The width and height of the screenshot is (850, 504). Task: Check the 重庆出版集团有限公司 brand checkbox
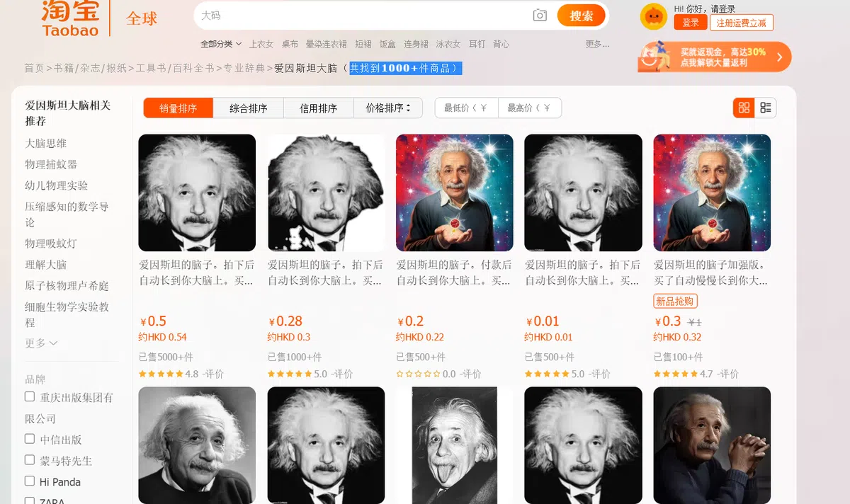[x=30, y=396]
